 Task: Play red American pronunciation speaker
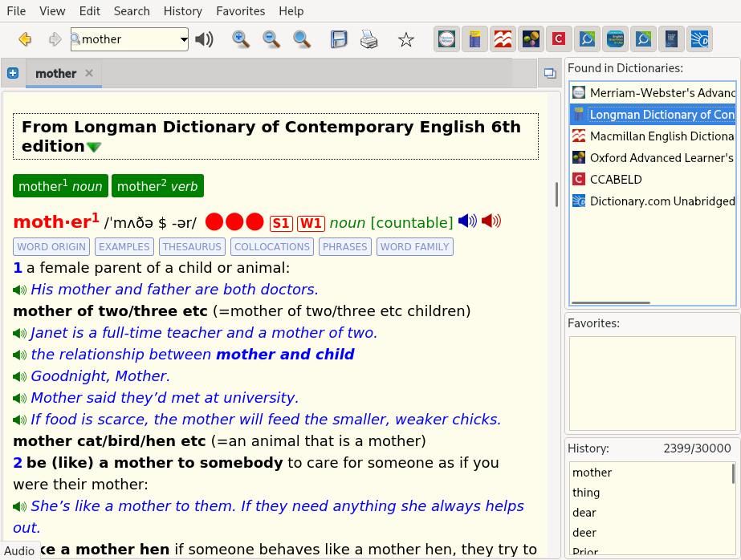[x=491, y=221]
